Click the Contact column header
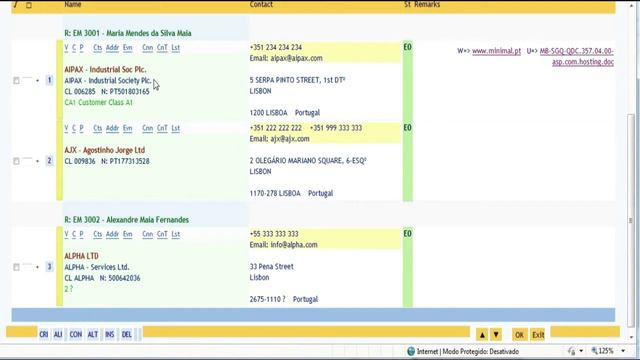The width and height of the screenshot is (640, 360). click(x=261, y=4)
